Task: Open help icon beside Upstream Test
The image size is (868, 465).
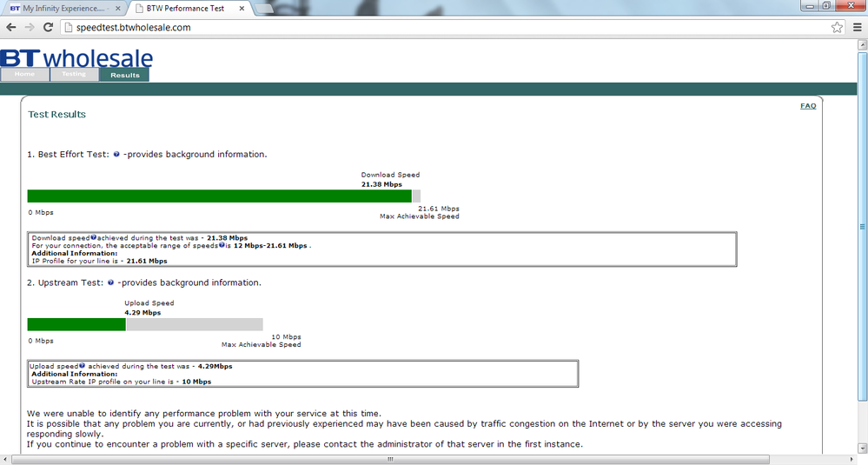Action: [110, 282]
